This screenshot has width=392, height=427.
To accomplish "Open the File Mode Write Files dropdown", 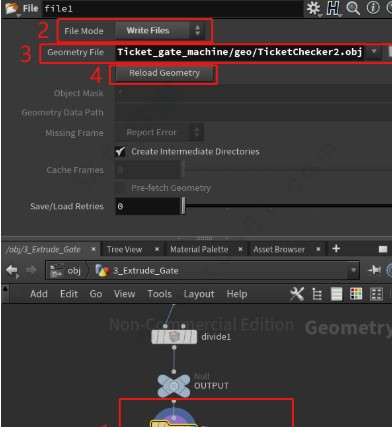I will [159, 31].
